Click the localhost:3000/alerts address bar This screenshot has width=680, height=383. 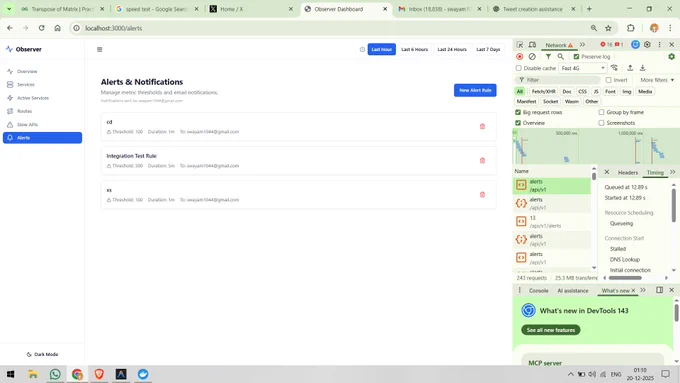click(x=330, y=28)
